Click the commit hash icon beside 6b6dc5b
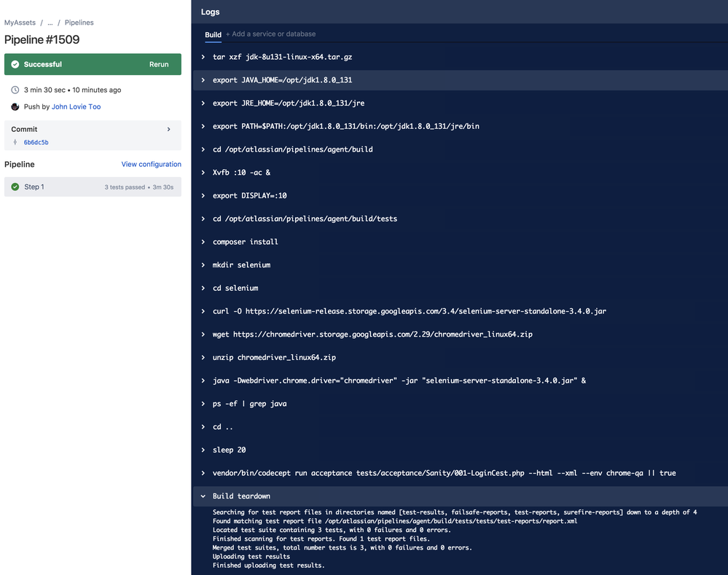728x575 pixels. click(x=16, y=142)
